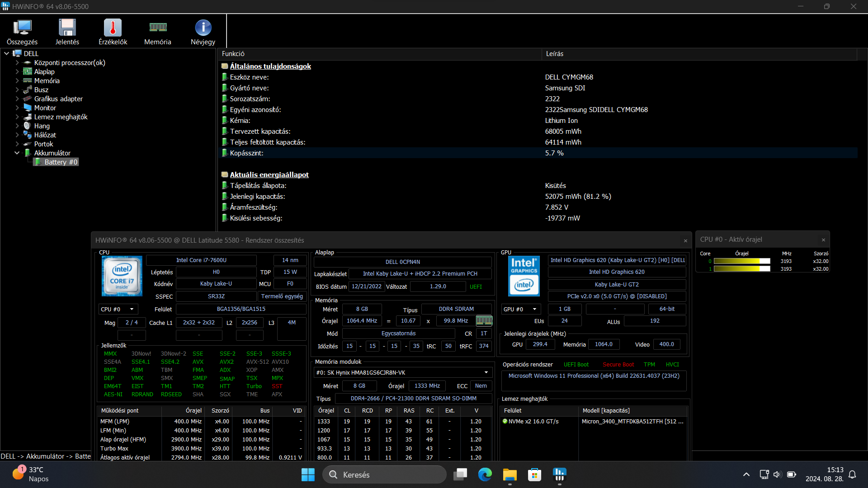The width and height of the screenshot is (868, 488).
Task: Click the green NVMe drive status indicator
Action: coord(505,421)
